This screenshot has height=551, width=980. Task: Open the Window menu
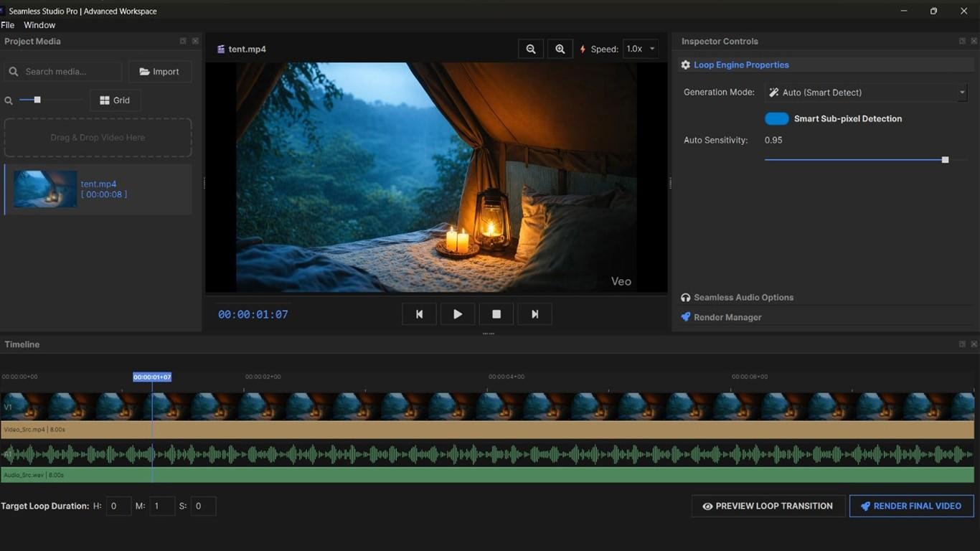point(39,24)
